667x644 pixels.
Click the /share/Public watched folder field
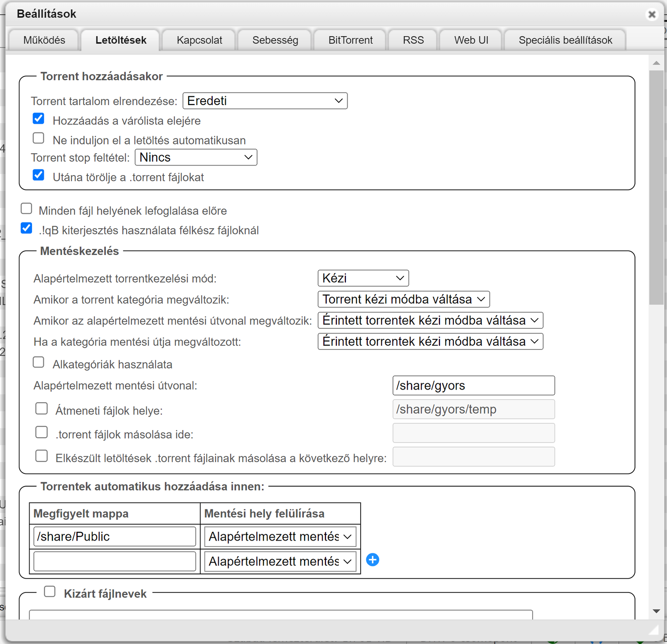click(114, 536)
